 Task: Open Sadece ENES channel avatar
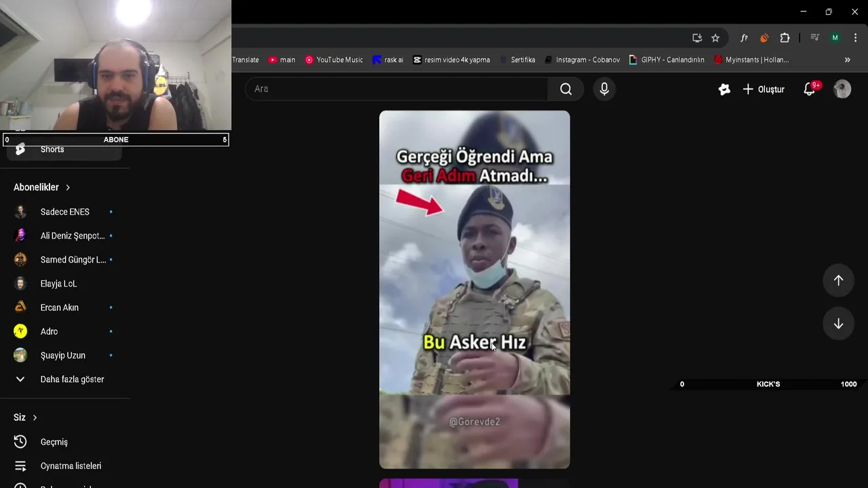click(x=20, y=211)
